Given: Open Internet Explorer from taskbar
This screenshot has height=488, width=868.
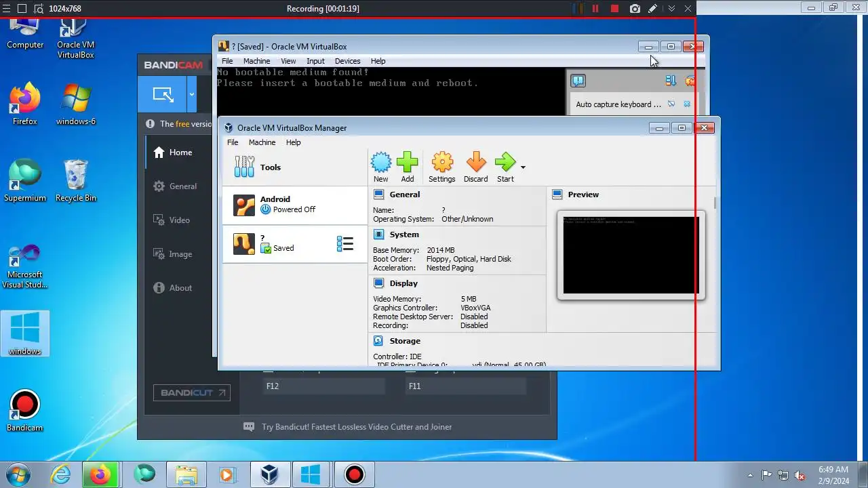Looking at the screenshot, I should [x=60, y=474].
